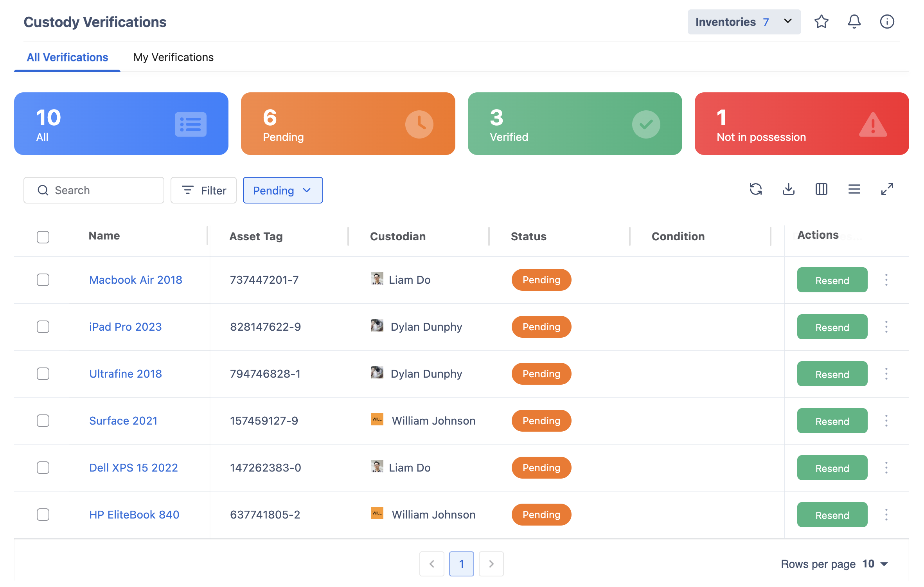924x587 pixels.
Task: Select the All Verifications tab
Action: [x=67, y=57]
